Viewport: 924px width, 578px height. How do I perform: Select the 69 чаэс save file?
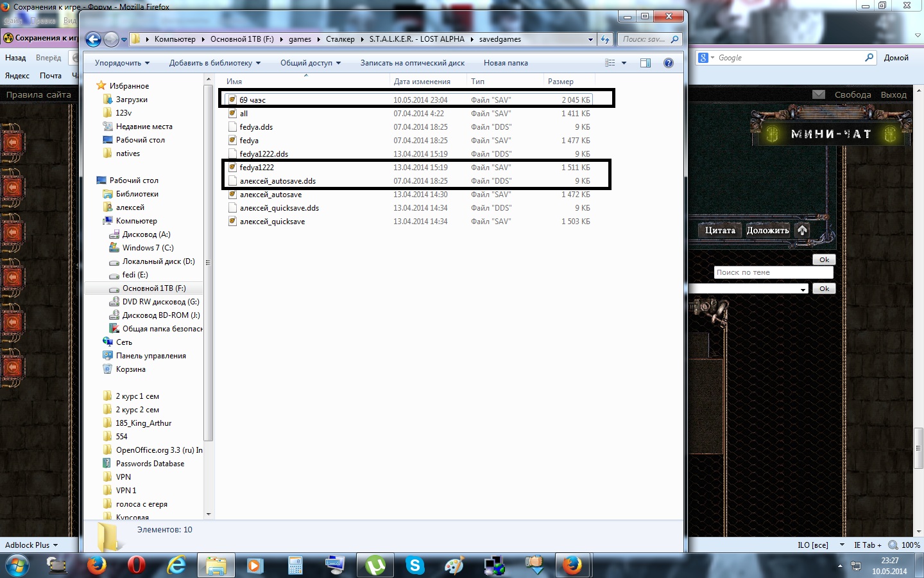[x=408, y=100]
